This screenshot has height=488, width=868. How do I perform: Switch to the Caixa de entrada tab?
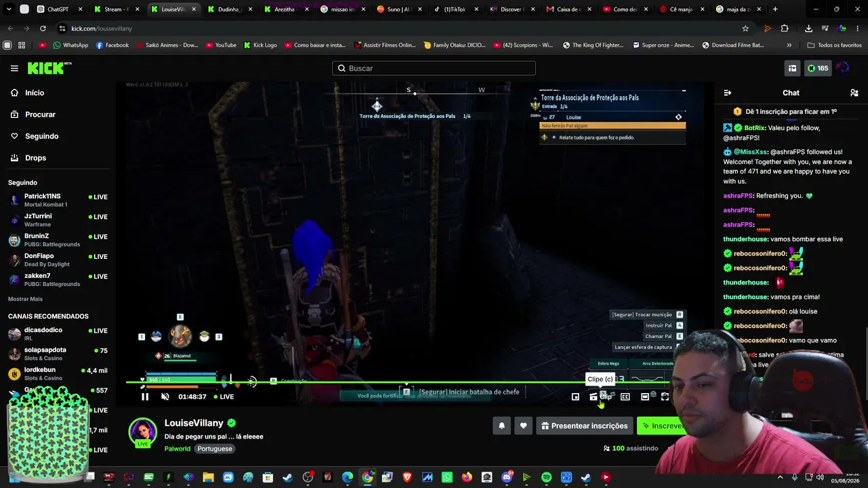pyautogui.click(x=568, y=9)
